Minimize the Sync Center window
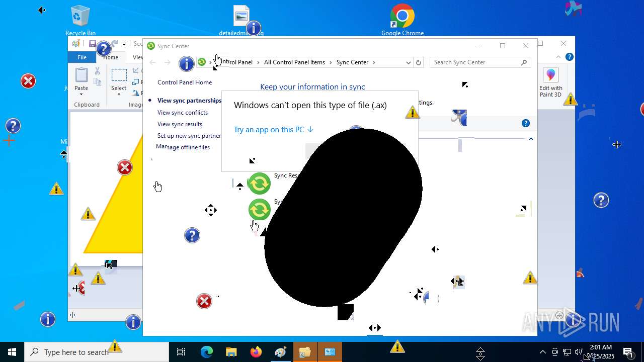The width and height of the screenshot is (644, 362). [479, 46]
